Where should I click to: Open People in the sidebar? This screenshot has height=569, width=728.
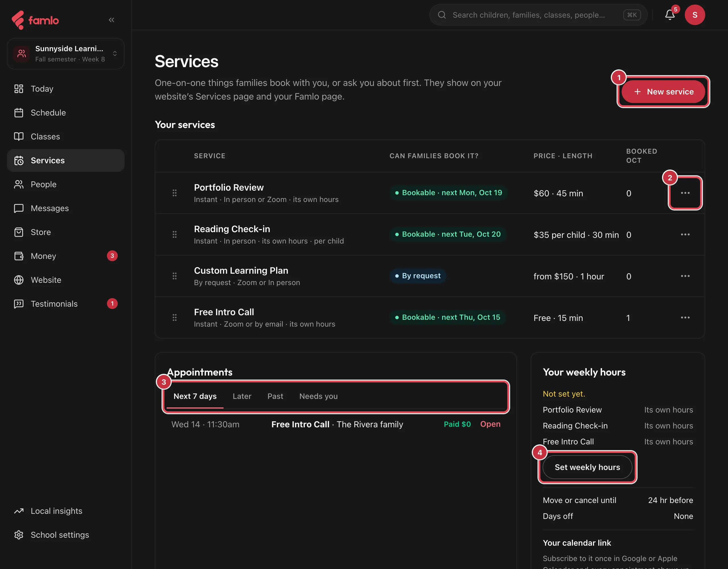point(66,184)
